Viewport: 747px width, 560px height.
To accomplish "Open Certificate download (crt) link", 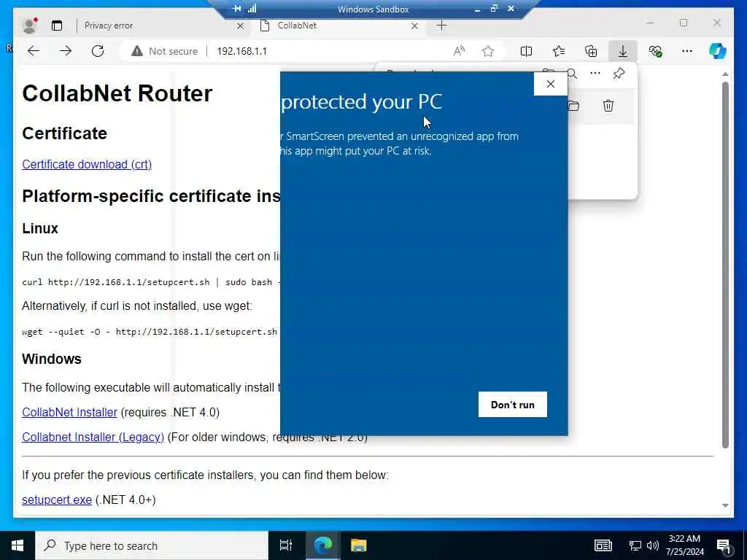I will point(87,164).
